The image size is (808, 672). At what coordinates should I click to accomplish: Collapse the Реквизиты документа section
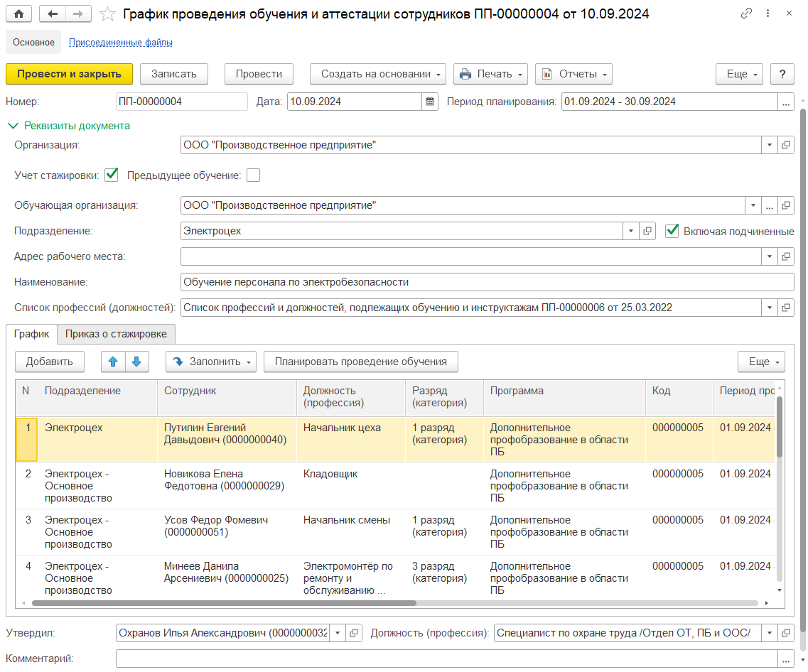69,126
